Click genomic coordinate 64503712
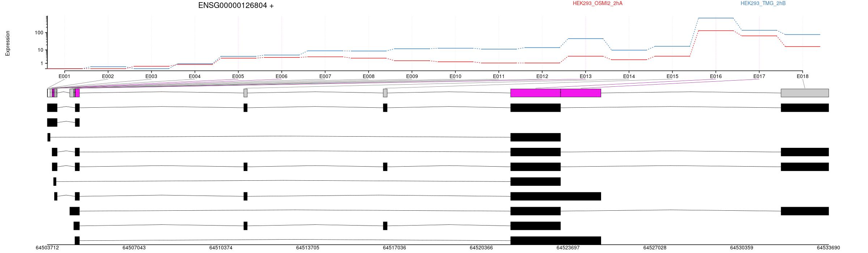Image resolution: width=868 pixels, height=253 pixels. (x=47, y=248)
